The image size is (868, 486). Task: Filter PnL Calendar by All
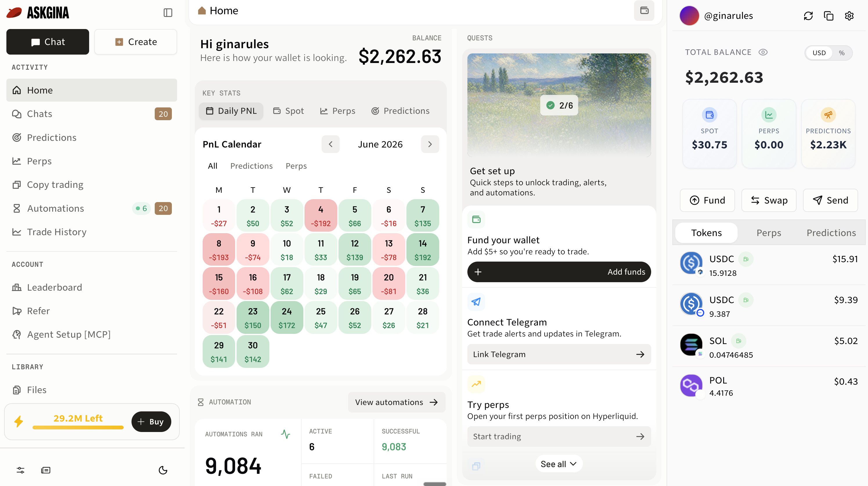(212, 166)
